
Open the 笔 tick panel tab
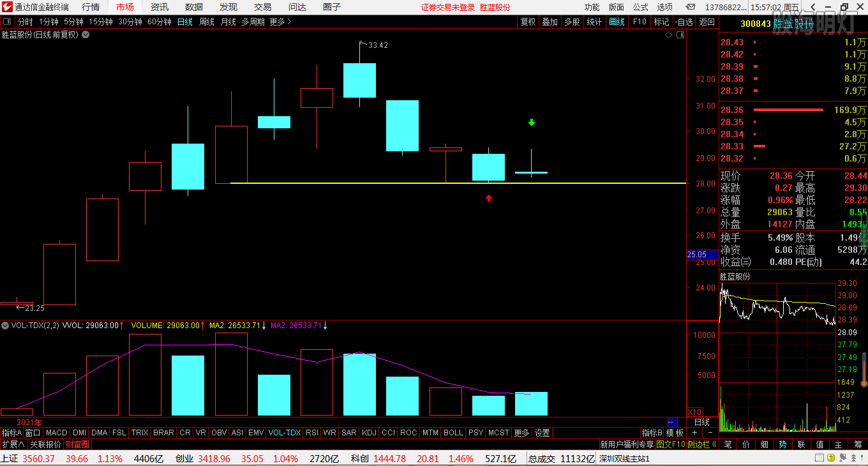(728, 444)
